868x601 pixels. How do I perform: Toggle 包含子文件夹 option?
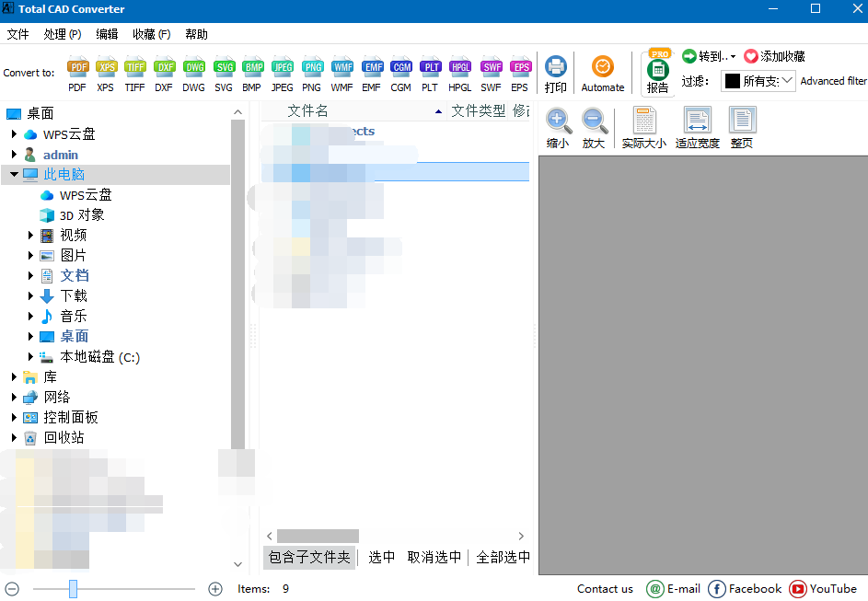(x=309, y=557)
